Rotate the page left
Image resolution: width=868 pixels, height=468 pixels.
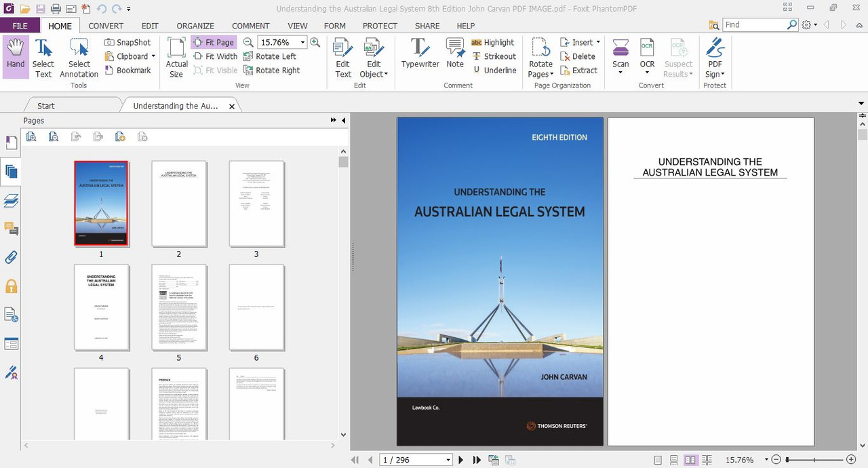point(270,56)
